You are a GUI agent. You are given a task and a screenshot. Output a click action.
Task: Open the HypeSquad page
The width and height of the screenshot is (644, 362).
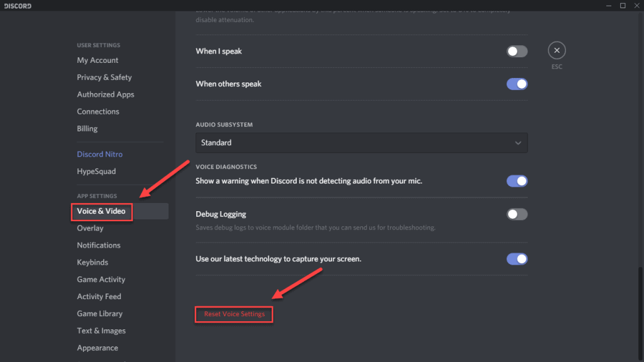96,171
